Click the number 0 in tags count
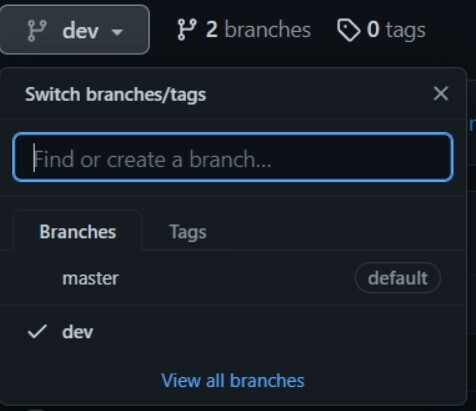Image resolution: width=476 pixels, height=411 pixels. 373,29
